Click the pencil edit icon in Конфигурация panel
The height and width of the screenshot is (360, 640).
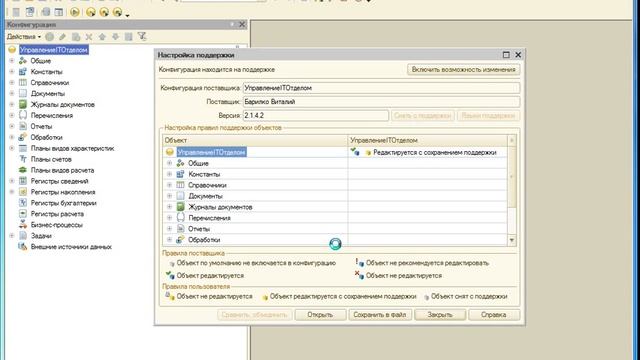[x=62, y=37]
